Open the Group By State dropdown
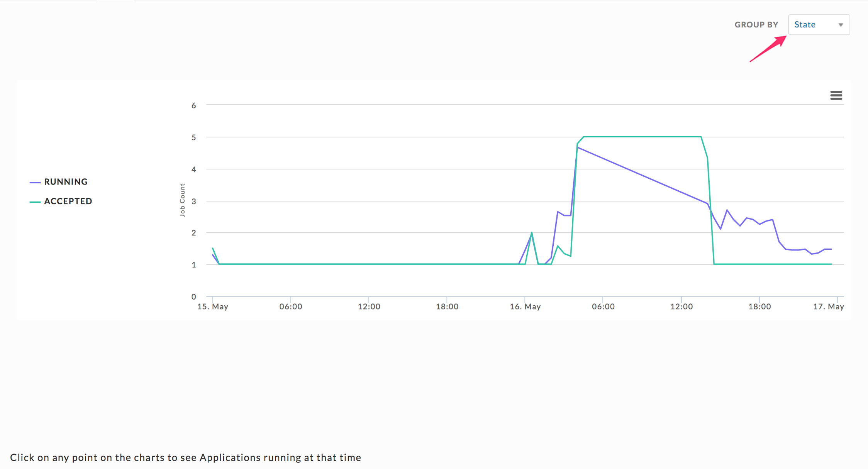 click(819, 25)
